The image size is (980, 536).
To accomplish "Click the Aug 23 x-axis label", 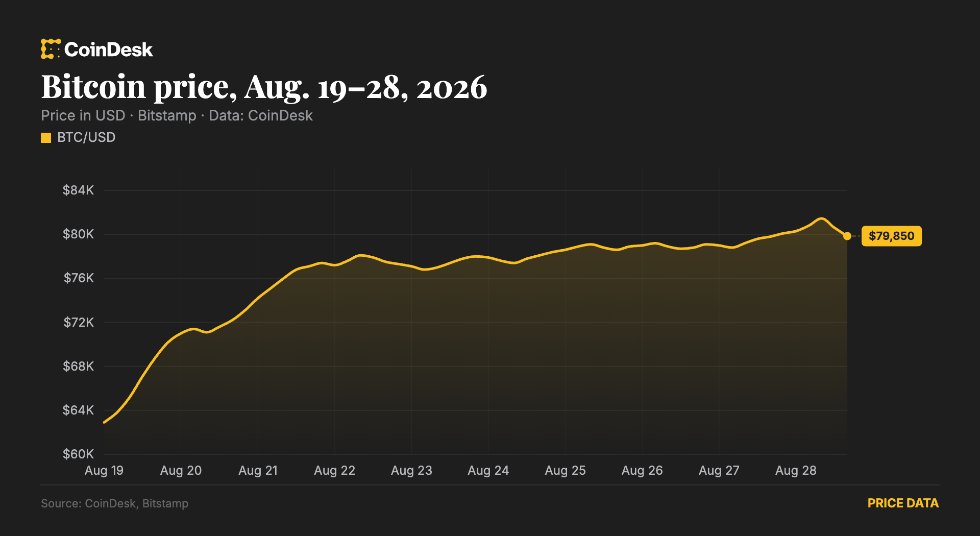I will 411,471.
